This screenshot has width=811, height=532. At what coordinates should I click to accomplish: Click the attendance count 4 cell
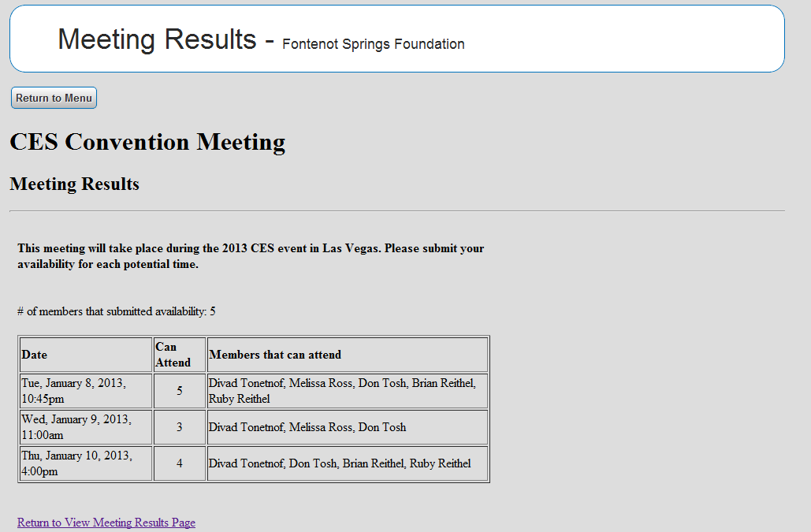[x=180, y=463]
